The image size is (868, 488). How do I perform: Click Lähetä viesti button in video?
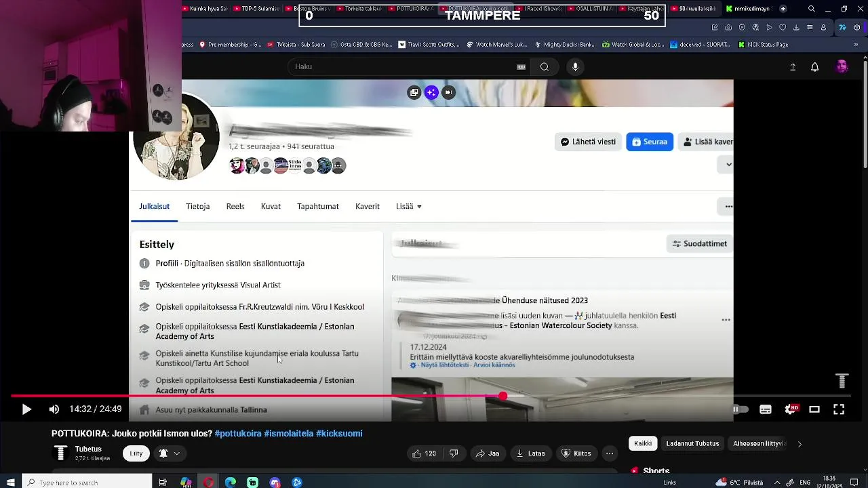588,142
